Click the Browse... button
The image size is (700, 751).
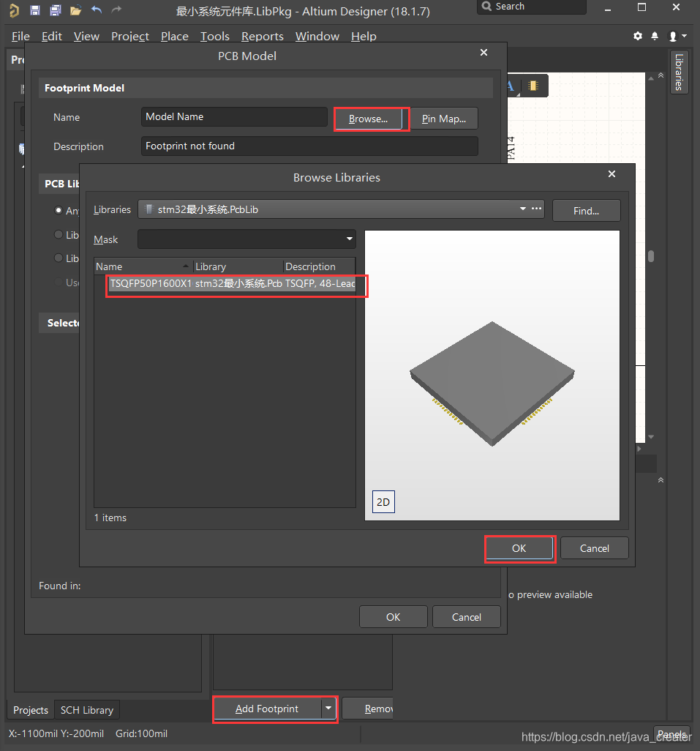[368, 119]
